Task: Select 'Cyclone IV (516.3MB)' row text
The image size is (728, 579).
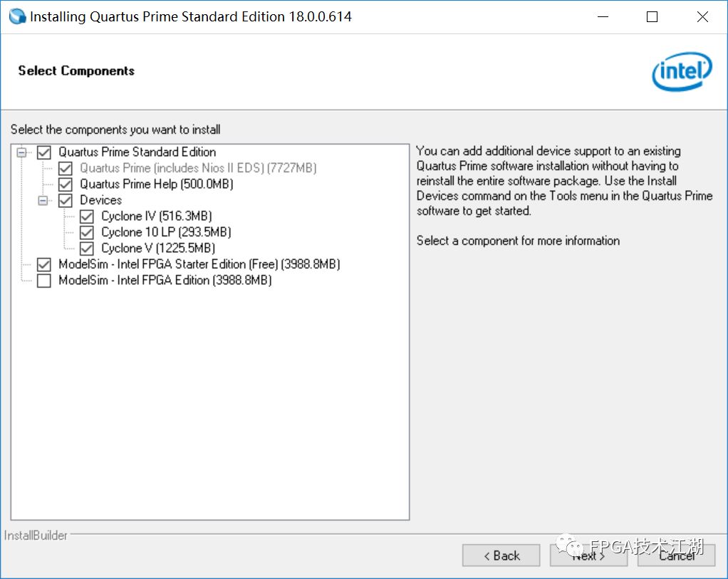Action: [157, 217]
